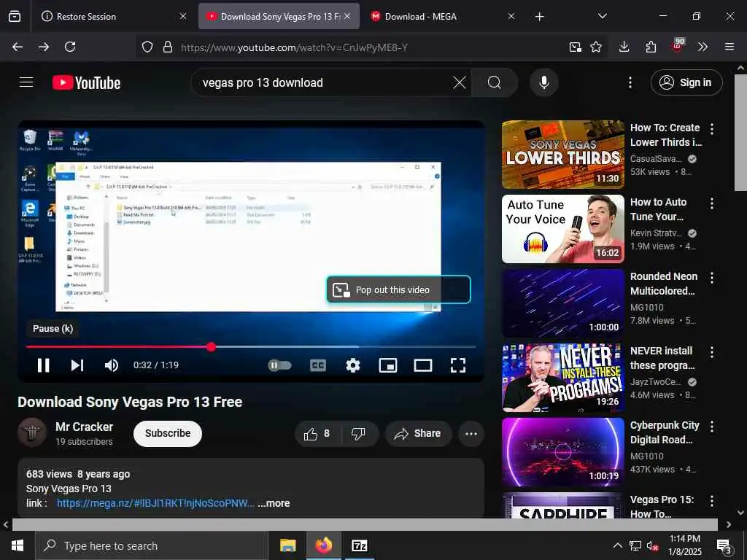
Task: Open Auto Tune Your Voice video thumbnail
Action: pyautogui.click(x=562, y=228)
